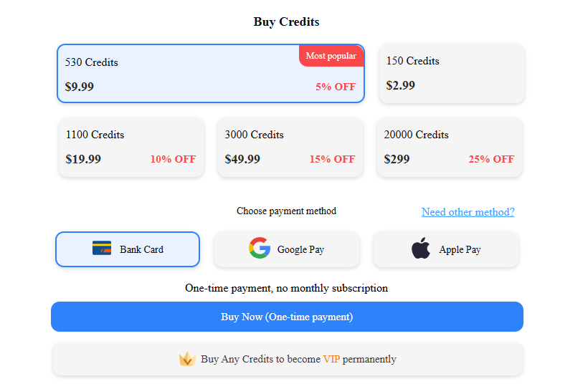The image size is (588, 384).
Task: Select Bank Card payment method
Action: tap(128, 249)
